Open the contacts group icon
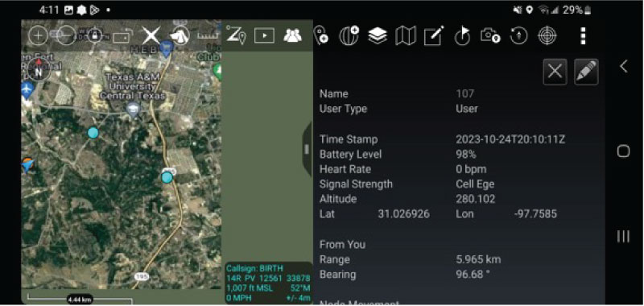Viewport: 644px width, 306px height. coord(292,35)
